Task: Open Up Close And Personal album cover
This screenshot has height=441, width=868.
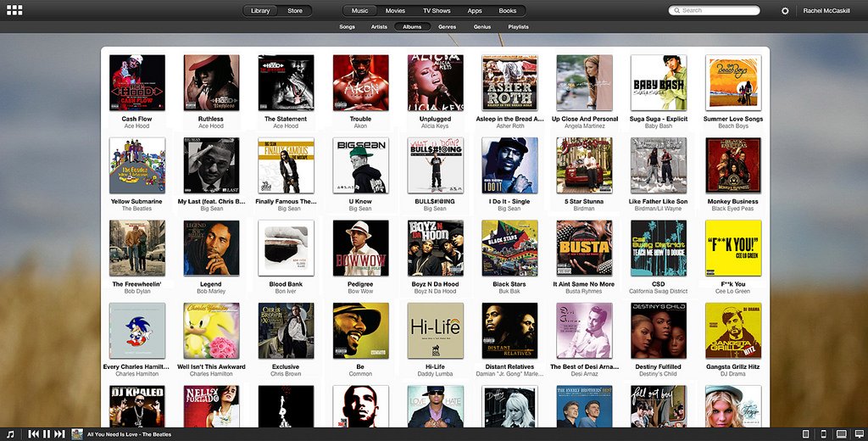Action: pos(585,82)
